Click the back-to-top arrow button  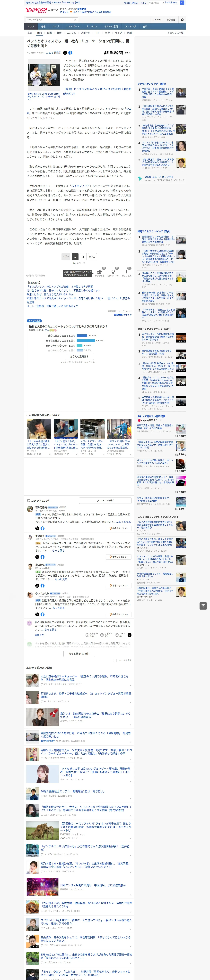coord(203,606)
